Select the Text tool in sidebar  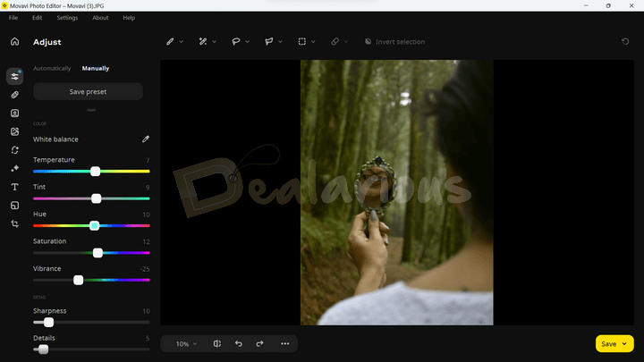point(15,187)
